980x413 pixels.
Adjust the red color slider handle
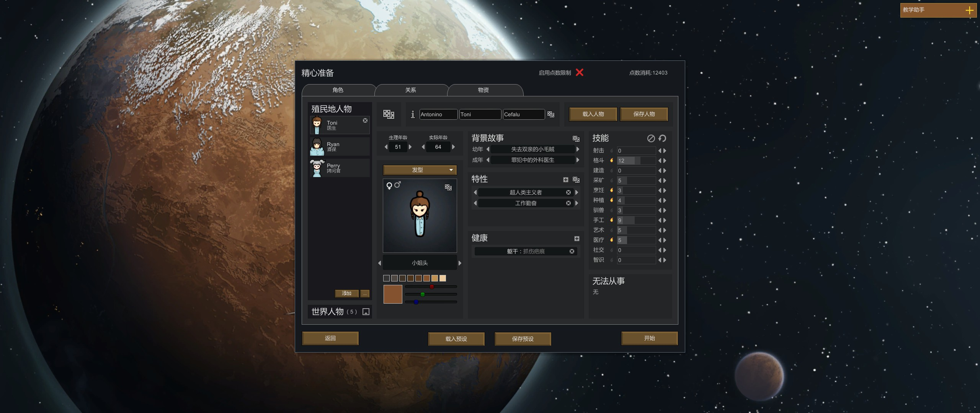coord(432,287)
